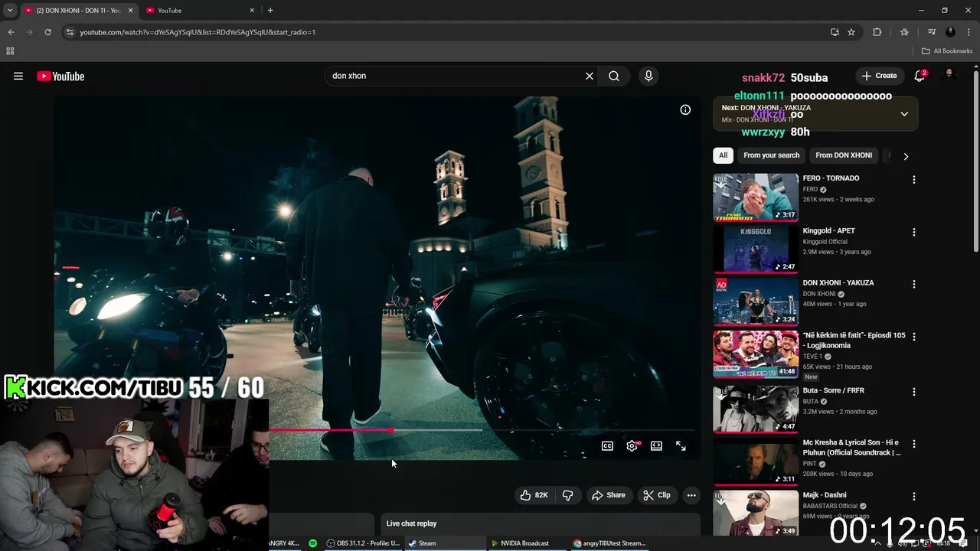
Task: Clear the search box with X
Action: point(590,76)
